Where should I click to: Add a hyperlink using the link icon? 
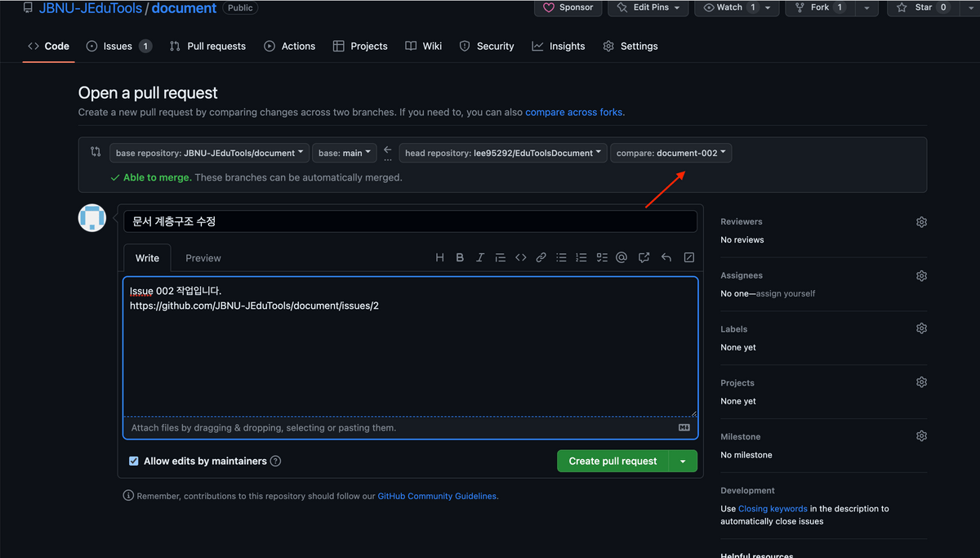(x=541, y=257)
